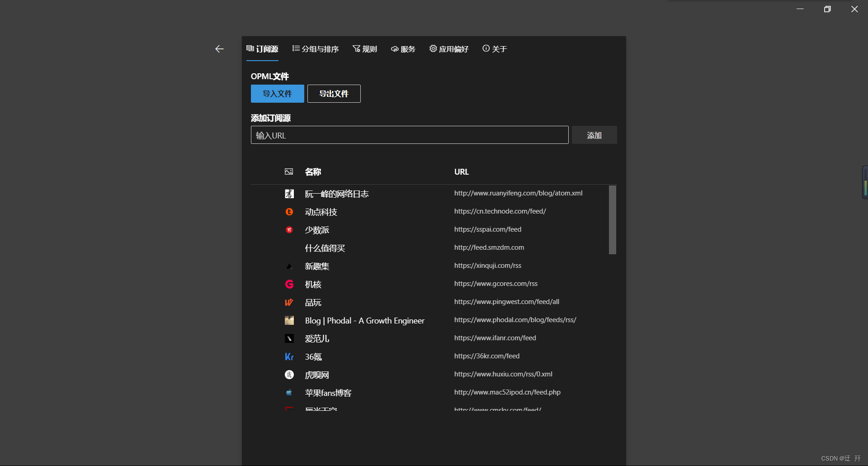
Task: Click the pingwest.com/feed/all URL
Action: [507, 302]
